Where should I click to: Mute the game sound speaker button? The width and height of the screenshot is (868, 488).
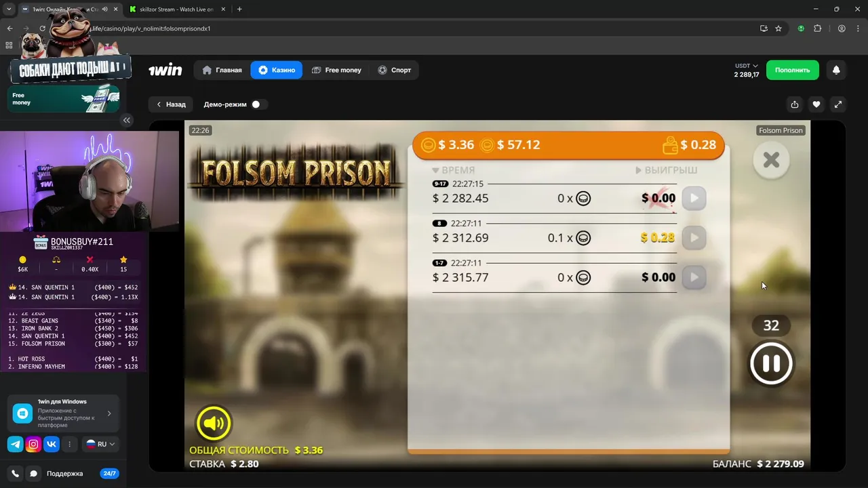[214, 424]
